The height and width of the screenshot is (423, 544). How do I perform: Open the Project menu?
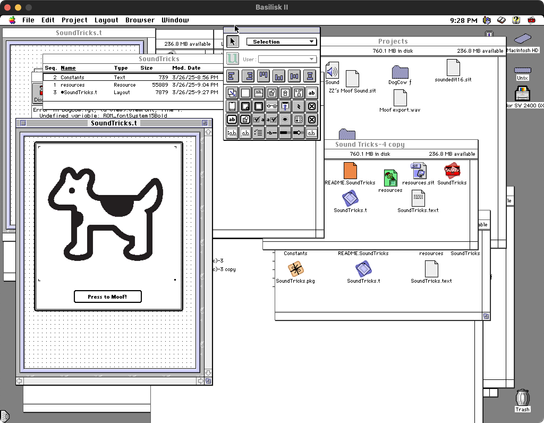(x=74, y=20)
